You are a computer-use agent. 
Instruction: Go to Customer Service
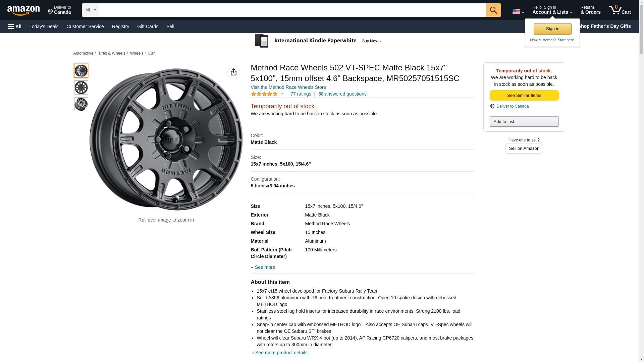tap(85, 26)
